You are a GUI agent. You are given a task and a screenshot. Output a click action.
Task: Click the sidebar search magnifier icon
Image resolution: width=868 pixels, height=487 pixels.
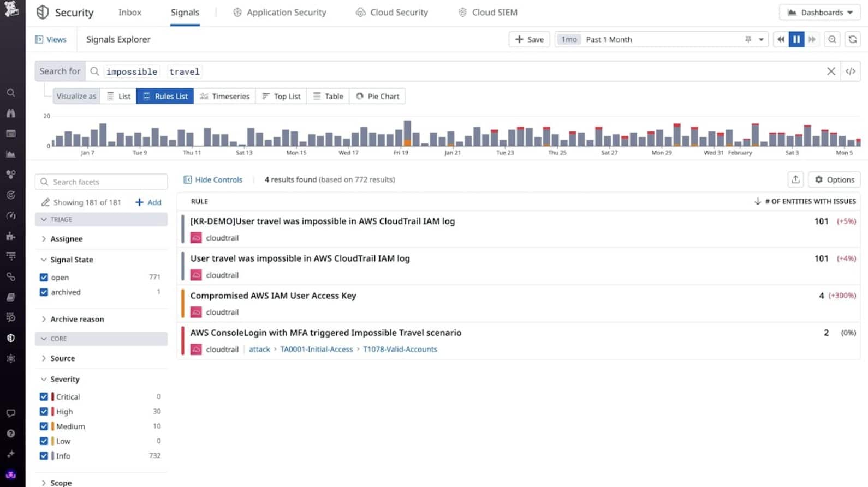(x=10, y=93)
